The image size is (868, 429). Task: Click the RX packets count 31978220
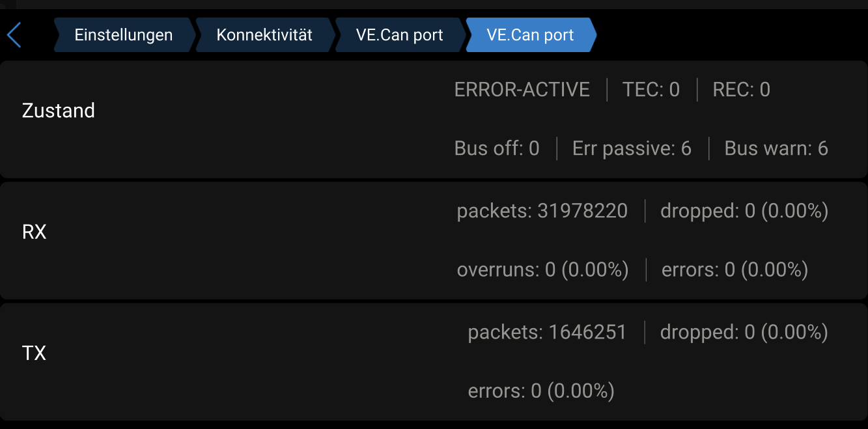(x=542, y=211)
